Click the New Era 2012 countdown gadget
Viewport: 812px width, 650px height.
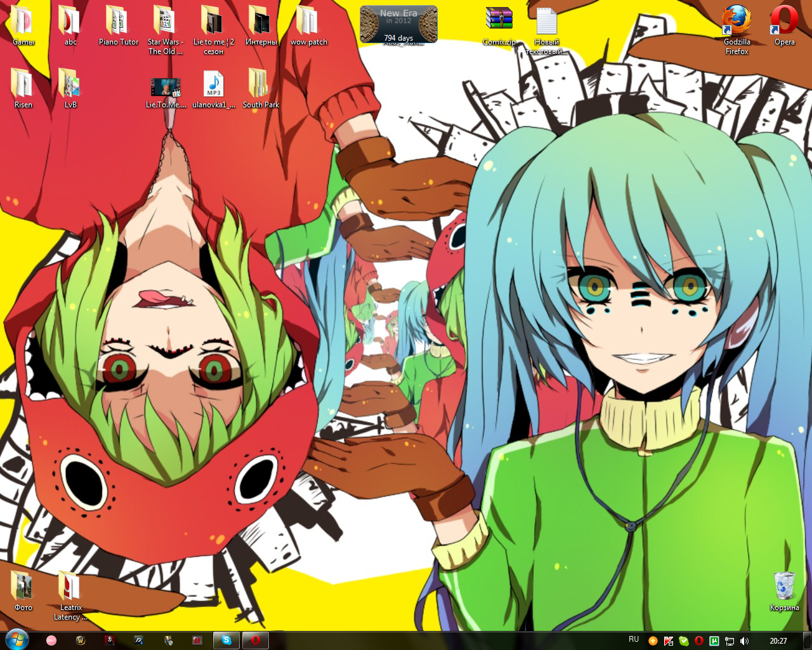[x=398, y=25]
